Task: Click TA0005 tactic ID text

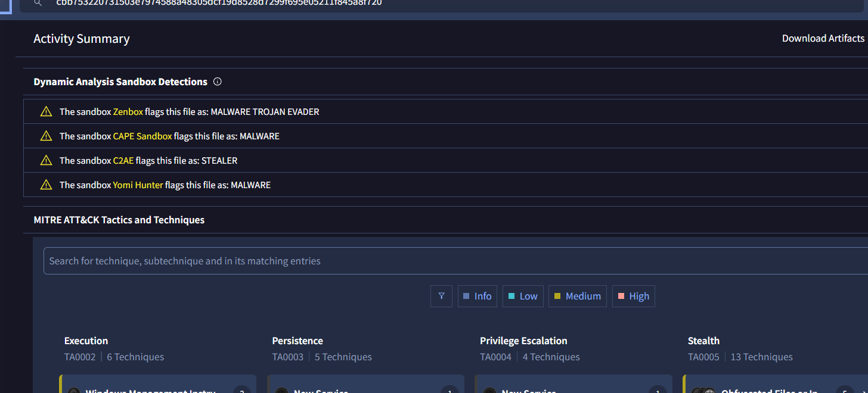Action: [703, 357]
